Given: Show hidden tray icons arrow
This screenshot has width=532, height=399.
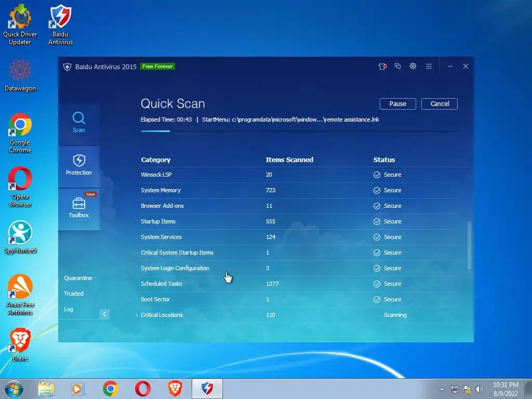Looking at the screenshot, I should pyautogui.click(x=442, y=389).
